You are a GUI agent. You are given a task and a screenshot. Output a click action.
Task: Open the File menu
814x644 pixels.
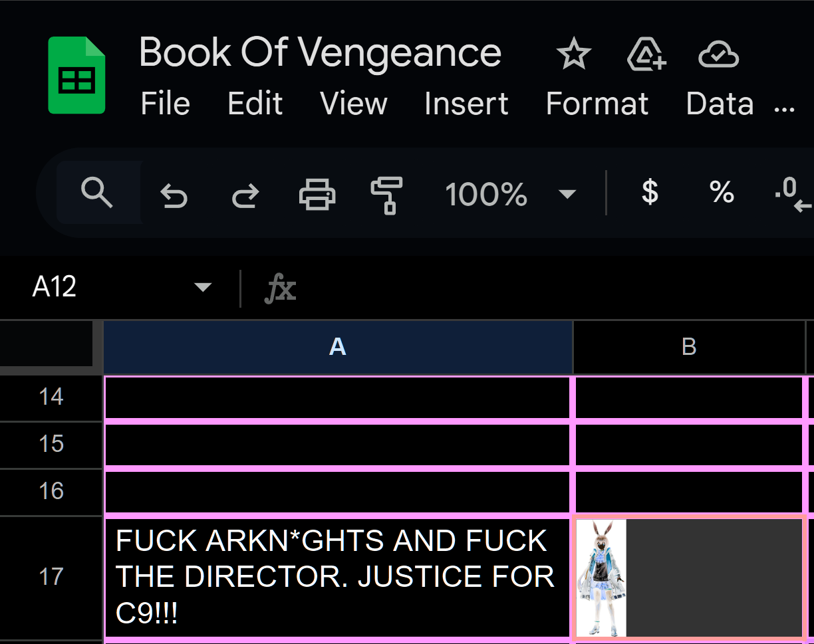(x=166, y=104)
